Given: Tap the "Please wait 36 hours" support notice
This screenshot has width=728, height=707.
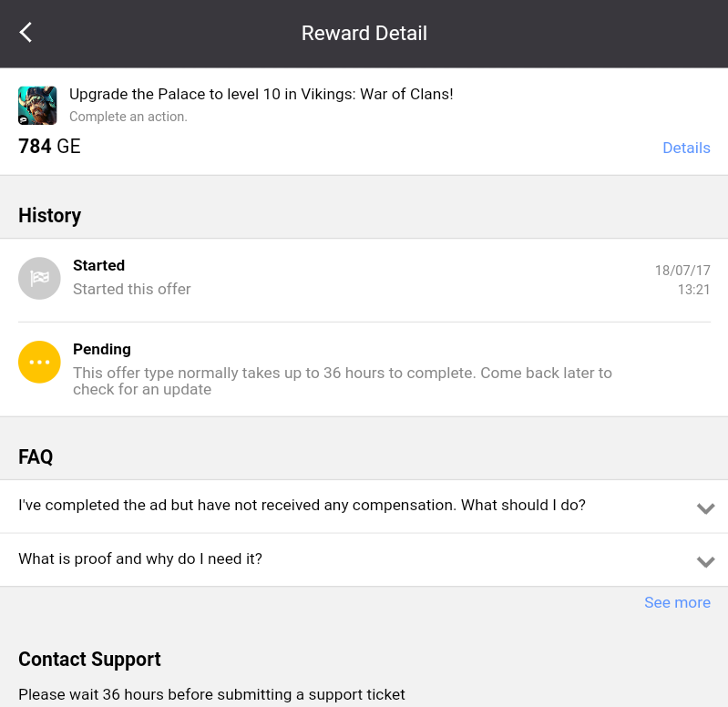Looking at the screenshot, I should pos(211,694).
